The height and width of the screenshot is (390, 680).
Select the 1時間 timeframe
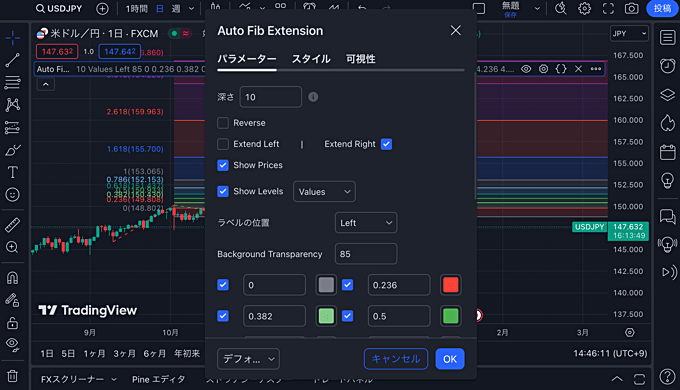(x=137, y=9)
